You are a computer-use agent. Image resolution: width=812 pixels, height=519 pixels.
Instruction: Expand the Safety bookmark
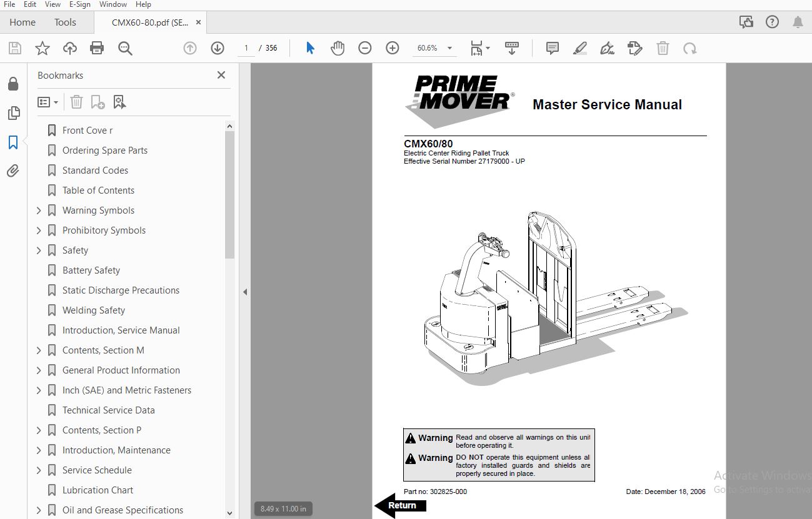coord(39,250)
